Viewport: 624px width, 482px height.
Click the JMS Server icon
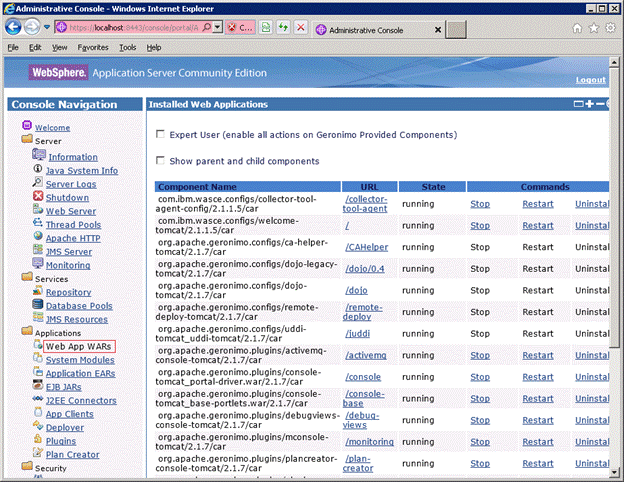pyautogui.click(x=38, y=250)
